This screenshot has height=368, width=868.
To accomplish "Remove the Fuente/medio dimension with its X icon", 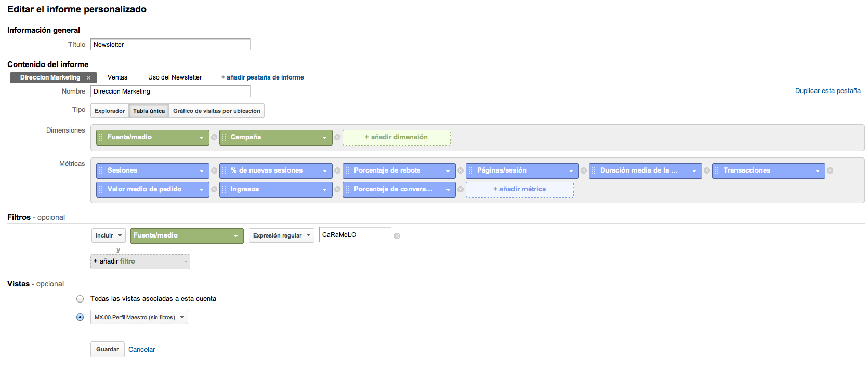I will pyautogui.click(x=214, y=137).
